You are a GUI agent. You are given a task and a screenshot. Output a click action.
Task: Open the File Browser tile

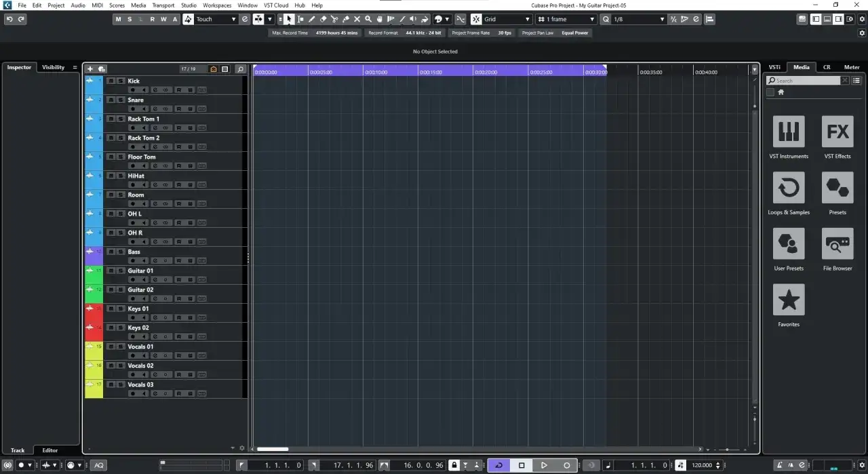click(x=837, y=244)
